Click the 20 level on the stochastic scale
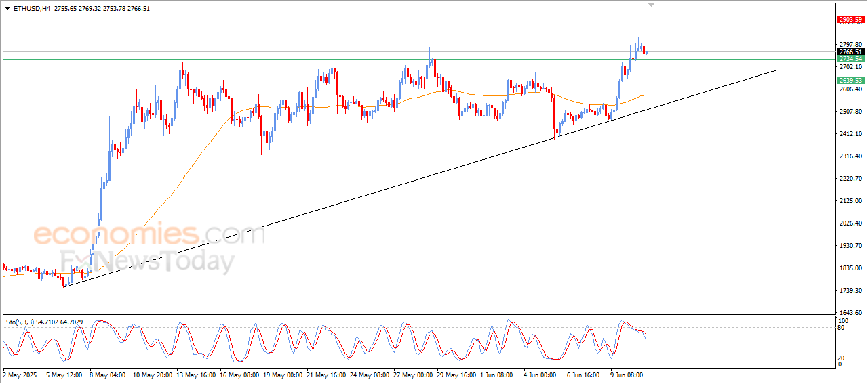Screen dimensions: 868x384 [842, 358]
